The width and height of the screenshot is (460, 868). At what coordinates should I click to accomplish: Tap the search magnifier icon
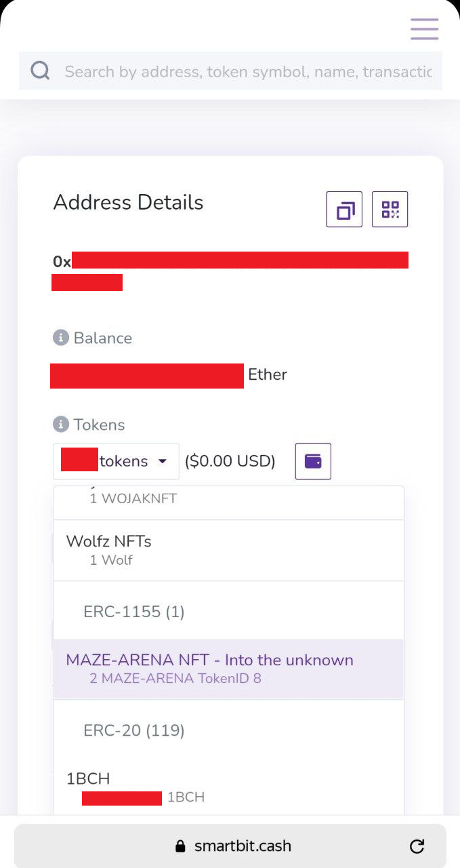click(x=41, y=71)
